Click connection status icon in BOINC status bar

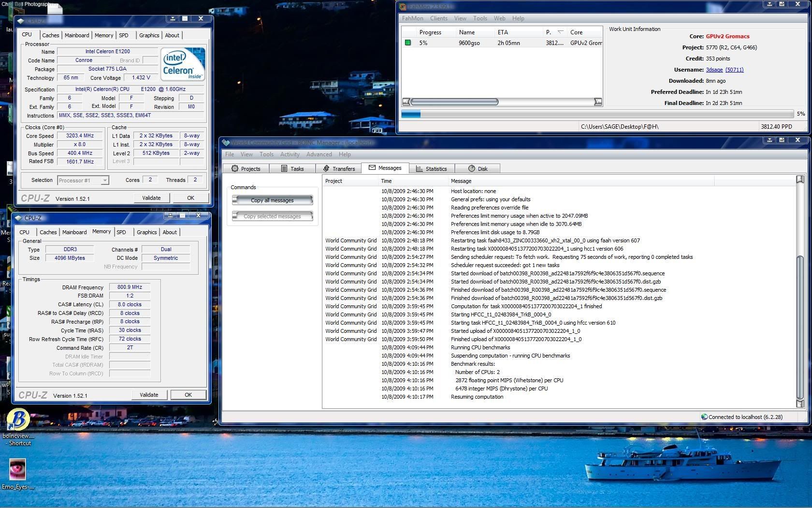[704, 417]
